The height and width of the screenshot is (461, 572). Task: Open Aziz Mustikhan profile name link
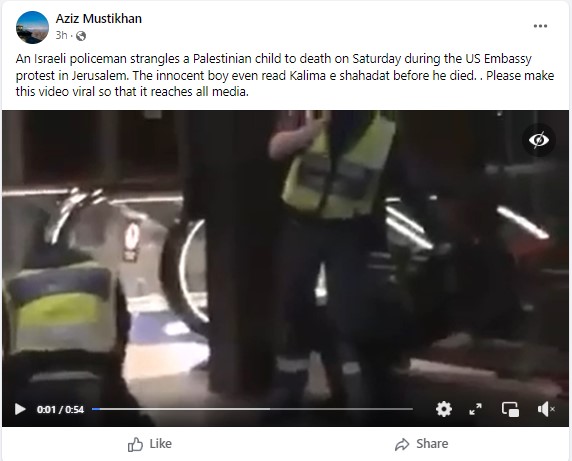(98, 19)
